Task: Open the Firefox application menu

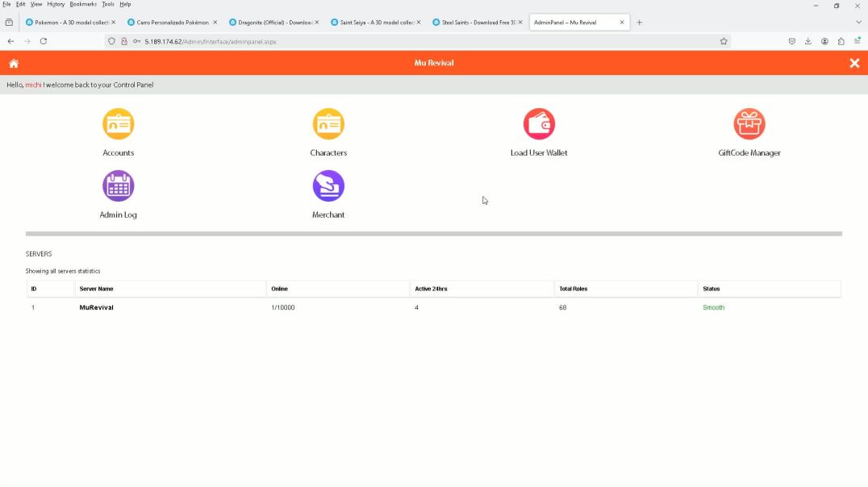Action: 857,41
